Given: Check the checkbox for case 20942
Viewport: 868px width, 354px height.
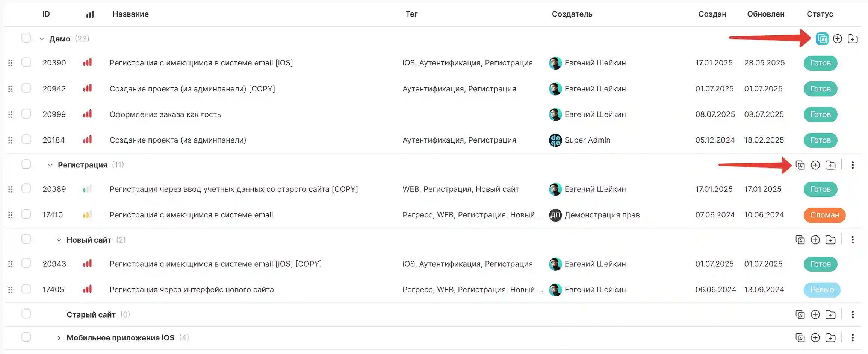Looking at the screenshot, I should (26, 88).
